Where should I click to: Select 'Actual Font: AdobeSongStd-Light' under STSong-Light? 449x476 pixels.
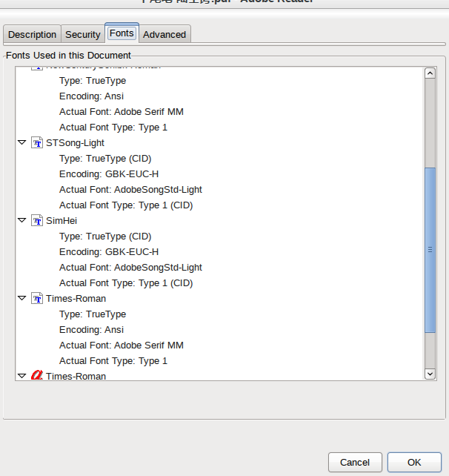coord(130,189)
